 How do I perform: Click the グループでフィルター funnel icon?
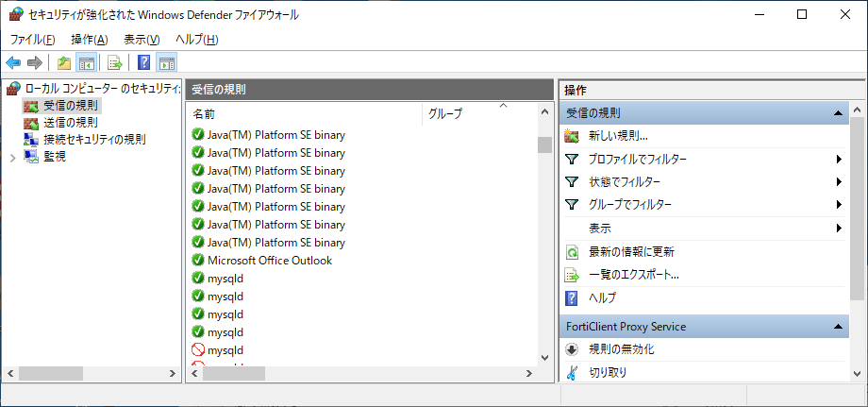(572, 205)
